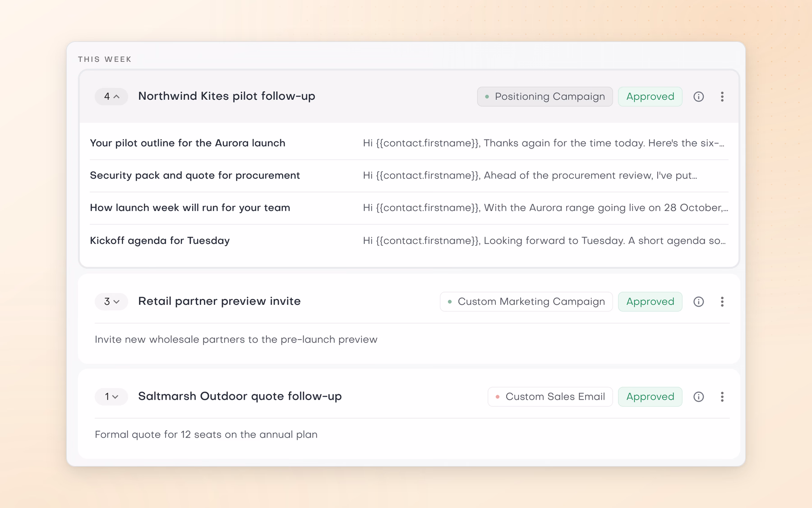Click preview text 'Thanks again for the time today'
The width and height of the screenshot is (812, 508).
[544, 143]
